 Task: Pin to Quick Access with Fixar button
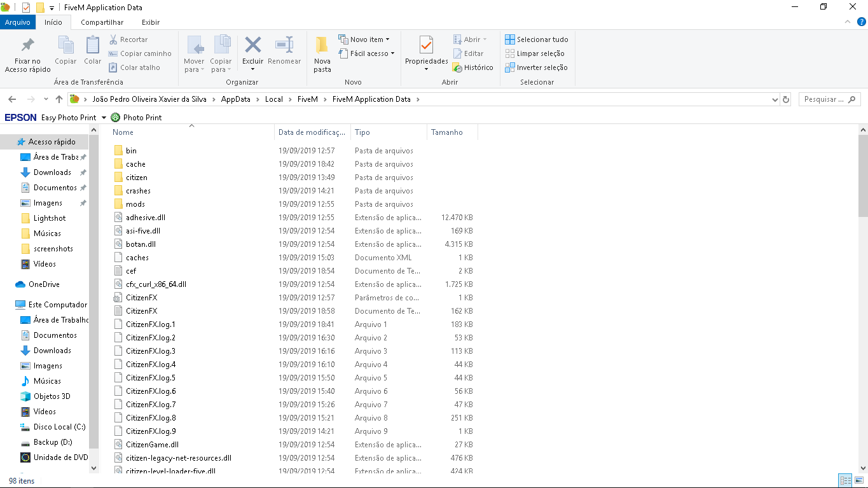27,54
